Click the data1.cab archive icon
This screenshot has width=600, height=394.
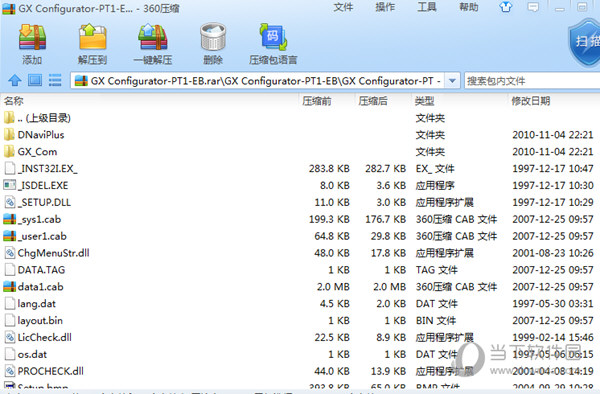[x=9, y=287]
